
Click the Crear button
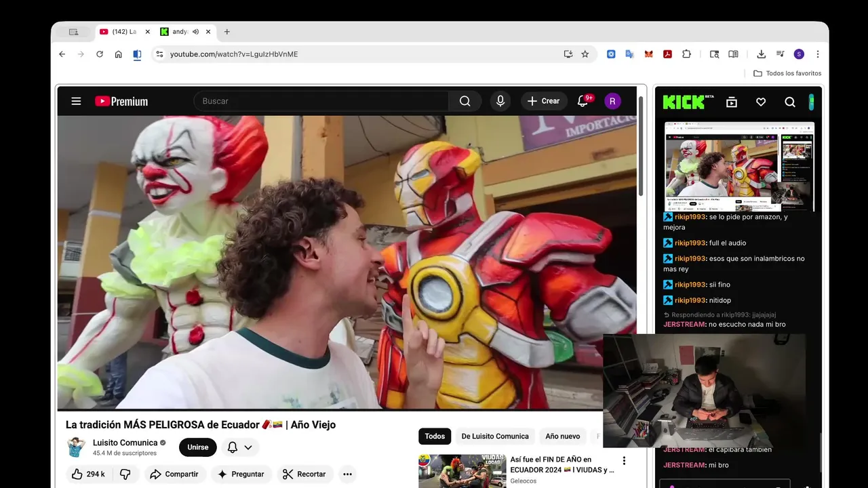pos(544,101)
